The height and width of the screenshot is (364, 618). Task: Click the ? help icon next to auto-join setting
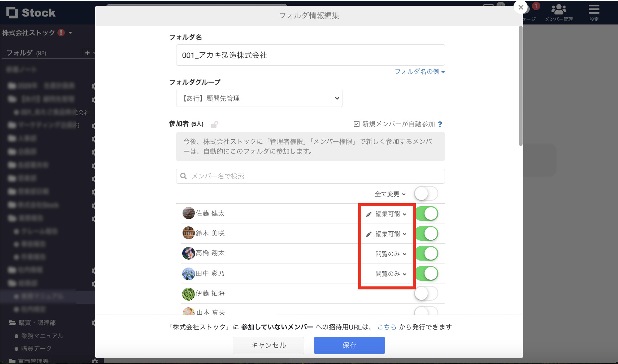440,124
